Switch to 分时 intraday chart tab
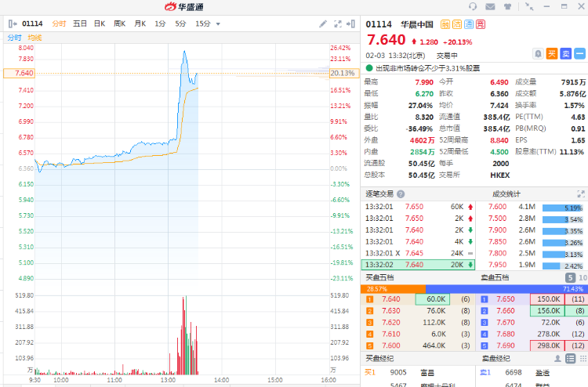This screenshot has width=588, height=387. (59, 24)
